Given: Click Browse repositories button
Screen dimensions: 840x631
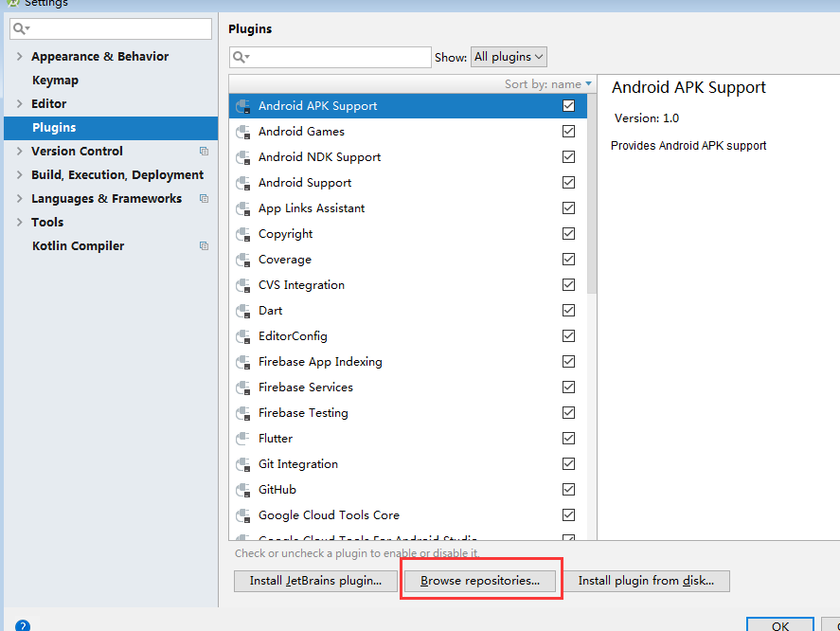Looking at the screenshot, I should [480, 581].
